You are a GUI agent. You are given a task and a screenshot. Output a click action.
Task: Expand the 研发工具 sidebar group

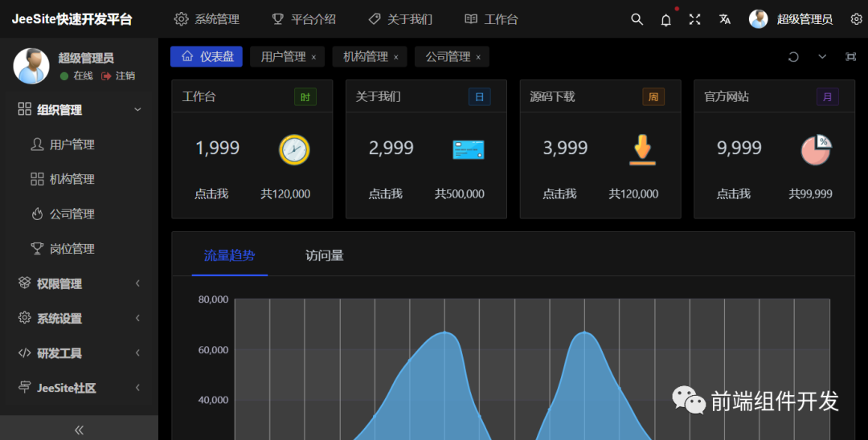[79, 353]
